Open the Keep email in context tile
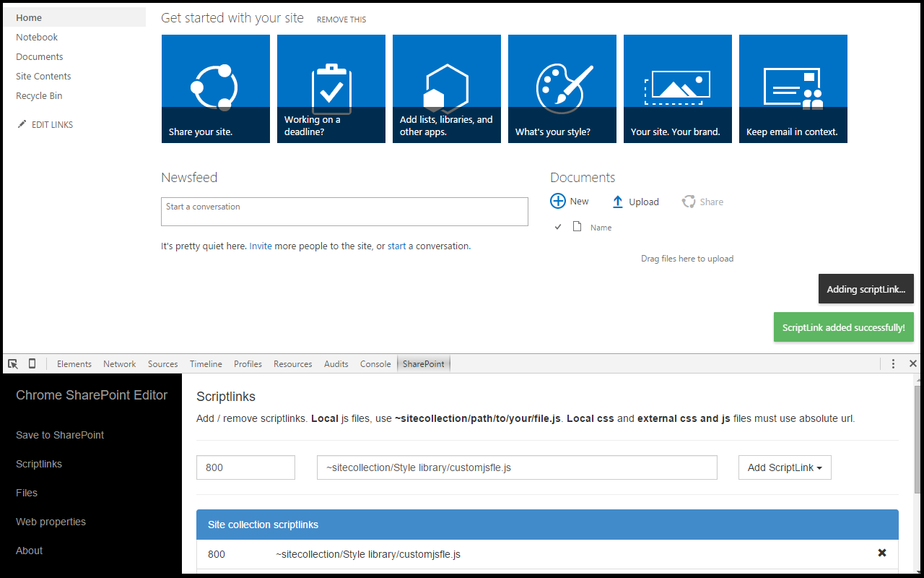The height and width of the screenshot is (578, 924). [793, 89]
